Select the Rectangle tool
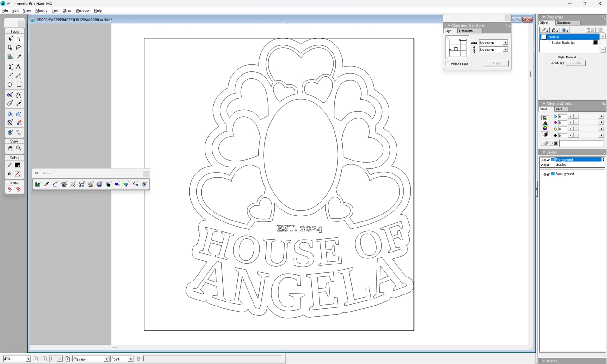The width and height of the screenshot is (607, 364). [19, 85]
